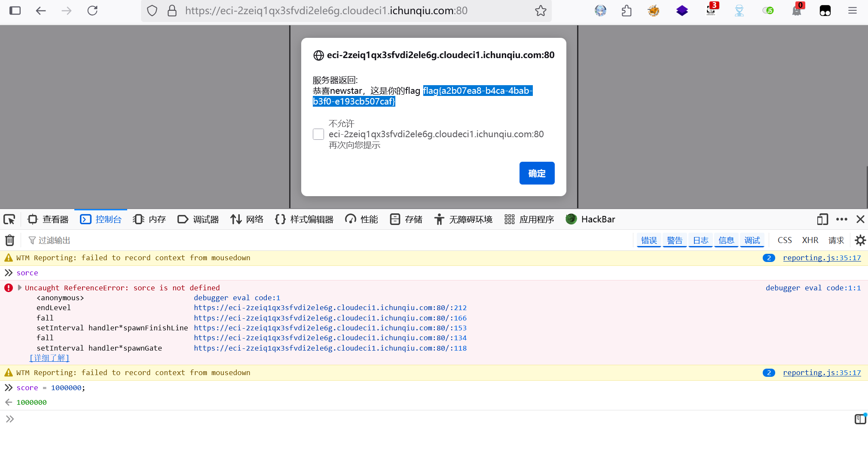
Task: Check the don't allow prompts checkbox
Action: click(318, 134)
